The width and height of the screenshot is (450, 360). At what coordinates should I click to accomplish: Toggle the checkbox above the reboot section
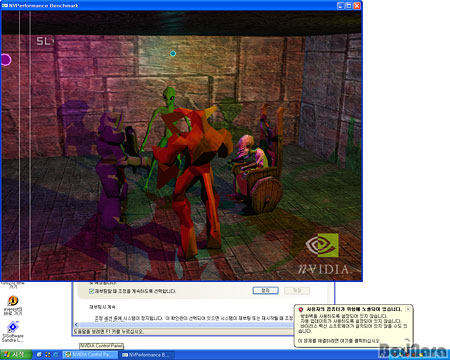[x=91, y=291]
